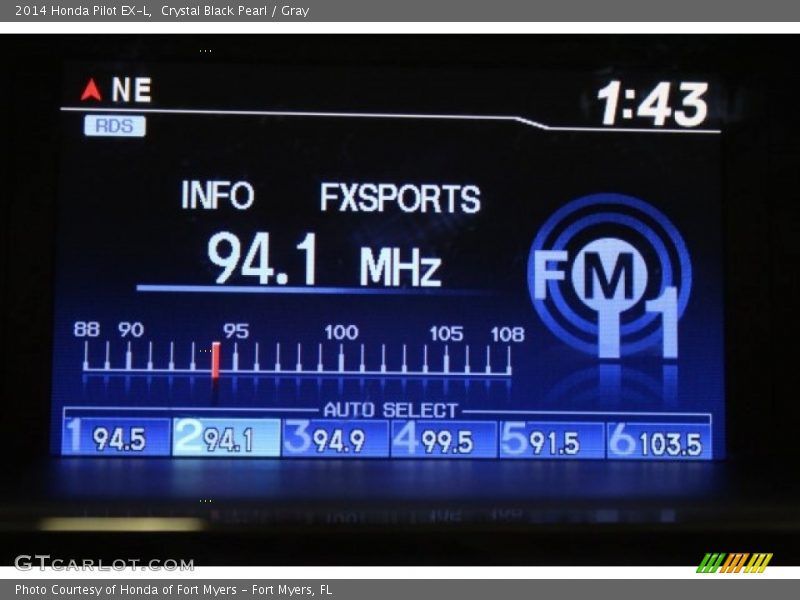Click the red compass arrow icon
800x600 pixels.
(x=91, y=89)
